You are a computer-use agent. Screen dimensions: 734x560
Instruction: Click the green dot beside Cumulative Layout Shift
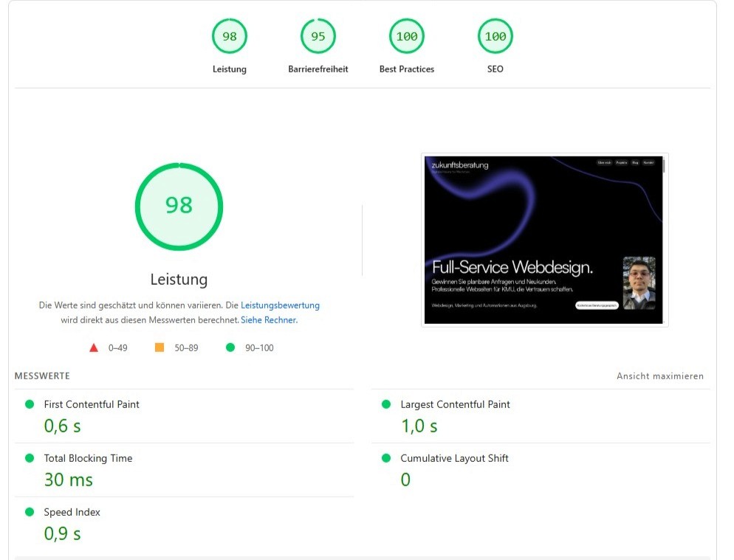[385, 458]
